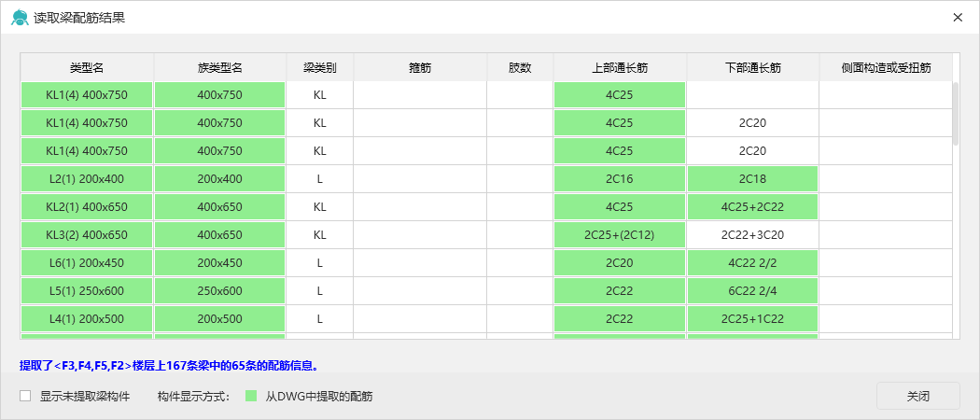Click the 肢数 column header
The width and height of the screenshot is (980, 420).
520,67
